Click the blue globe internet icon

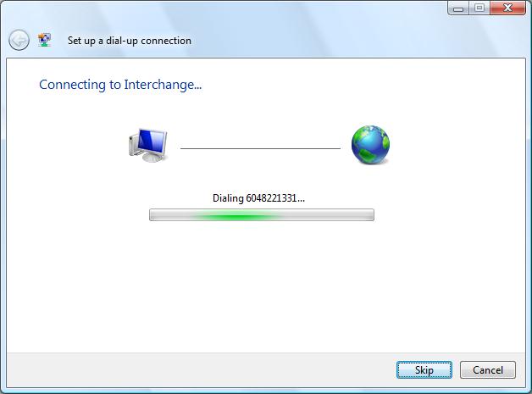[370, 145]
